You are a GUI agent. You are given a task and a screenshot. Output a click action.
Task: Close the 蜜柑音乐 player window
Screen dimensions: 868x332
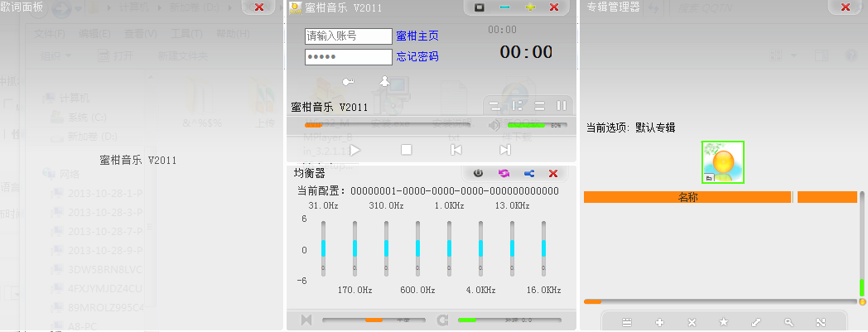click(553, 7)
